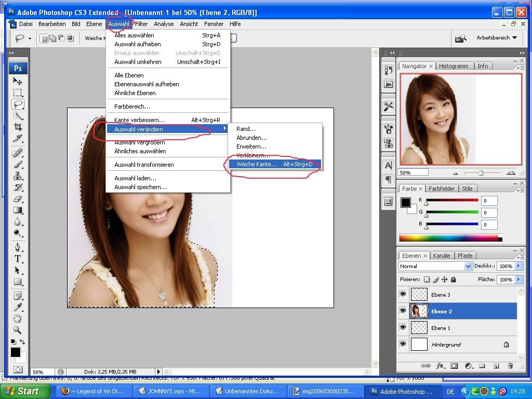Toggle lock transparent pixels

[427, 280]
